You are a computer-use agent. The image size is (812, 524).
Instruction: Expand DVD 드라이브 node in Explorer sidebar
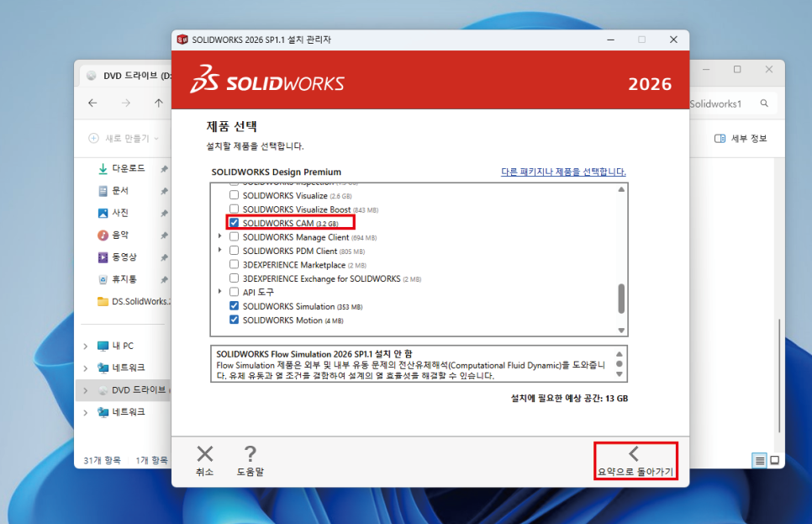tap(86, 390)
